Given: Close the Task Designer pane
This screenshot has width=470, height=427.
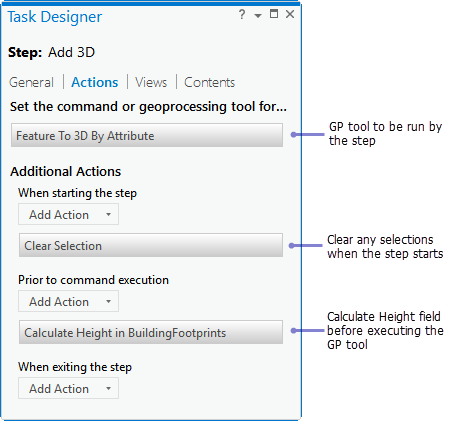Looking at the screenshot, I should coord(290,14).
